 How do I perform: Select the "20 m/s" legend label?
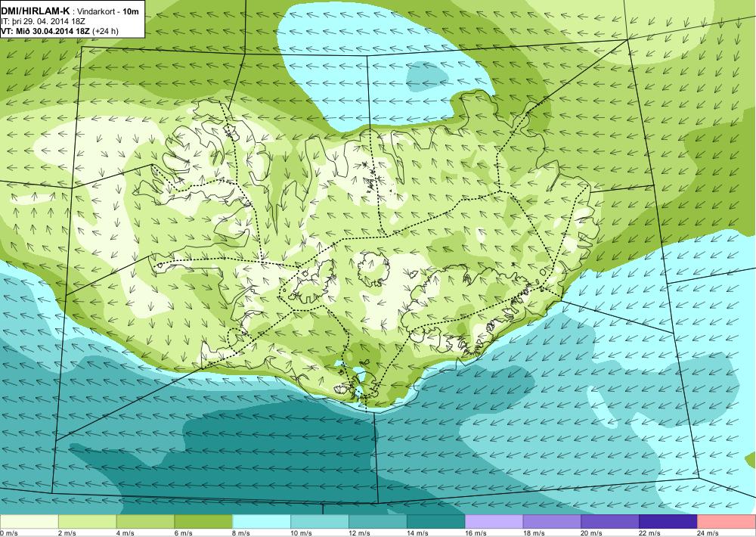pos(592,533)
